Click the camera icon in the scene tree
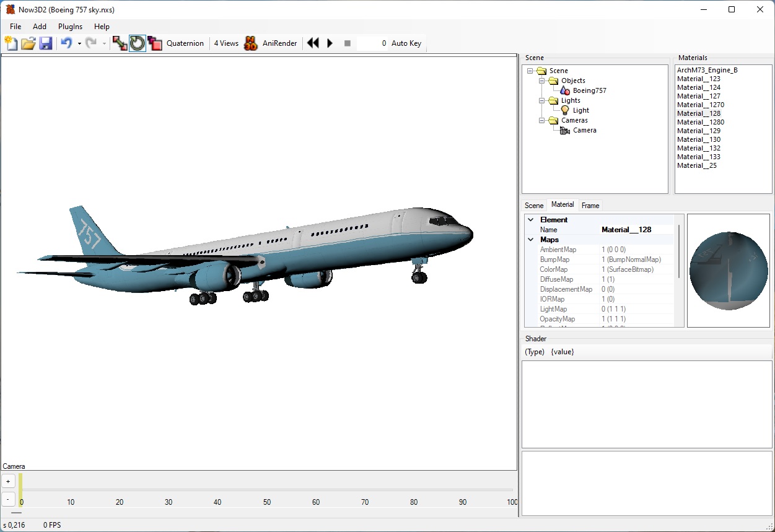This screenshot has width=775, height=532. [x=565, y=130]
